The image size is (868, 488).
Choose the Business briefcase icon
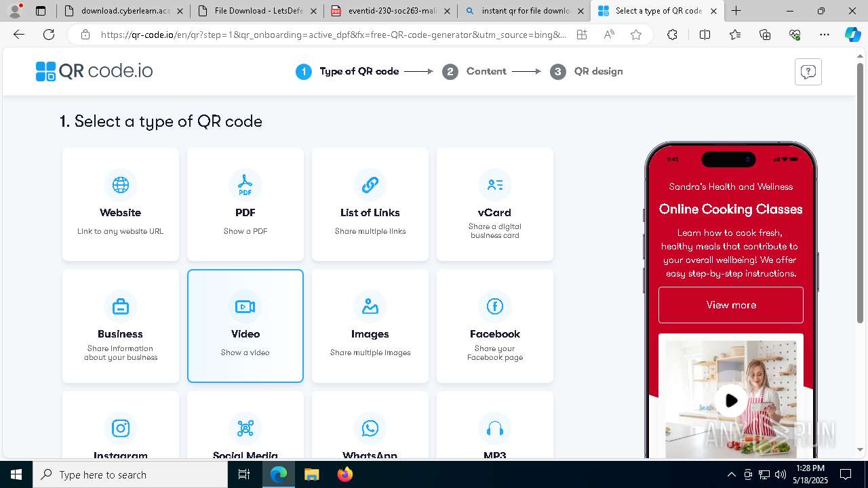click(x=121, y=306)
